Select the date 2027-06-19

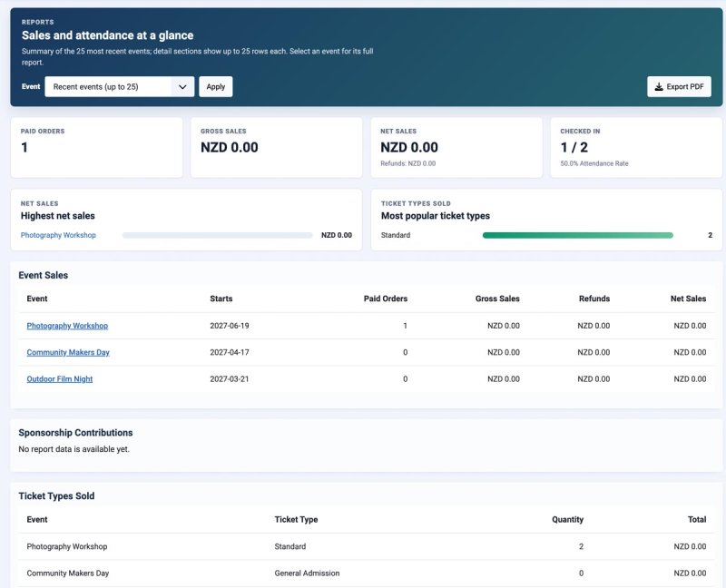tap(230, 326)
